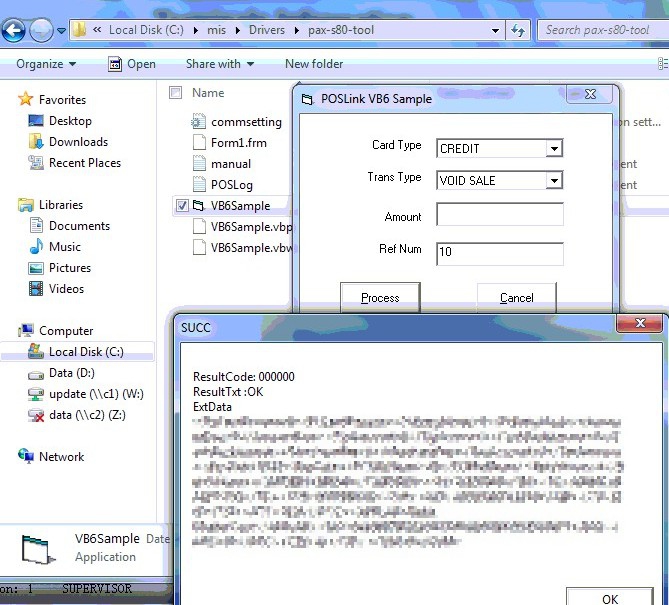Go back with the Explorer Back arrow
The image size is (669, 605).
point(13,30)
